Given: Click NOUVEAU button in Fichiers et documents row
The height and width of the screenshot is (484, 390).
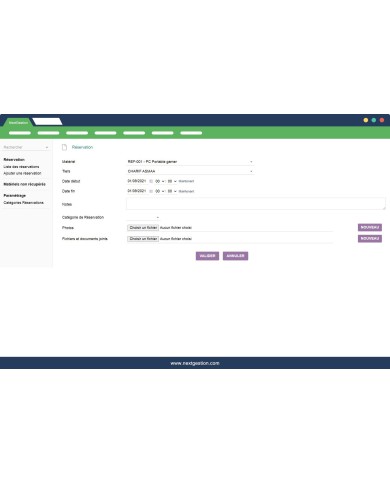Looking at the screenshot, I should coord(370,239).
